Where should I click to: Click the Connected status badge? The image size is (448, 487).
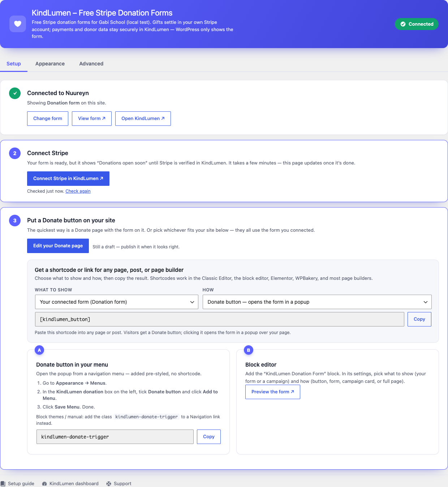(417, 24)
